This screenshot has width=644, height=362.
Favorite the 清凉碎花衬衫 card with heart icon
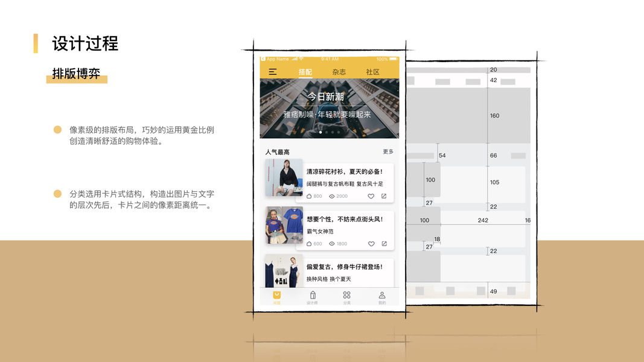coord(371,196)
